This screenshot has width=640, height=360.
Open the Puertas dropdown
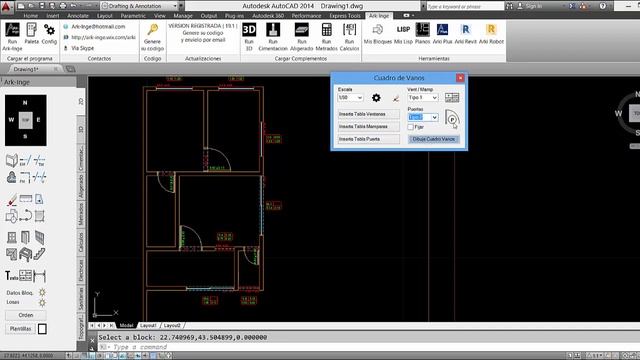[x=423, y=117]
